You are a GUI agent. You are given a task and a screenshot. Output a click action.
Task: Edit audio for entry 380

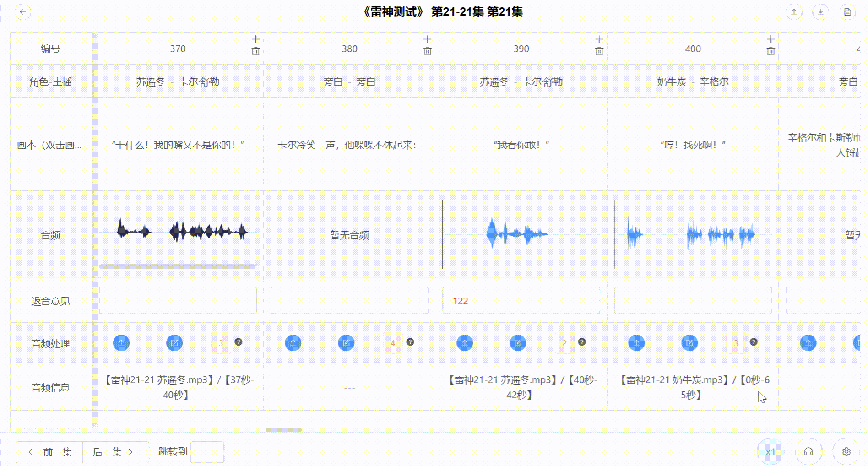click(x=346, y=343)
